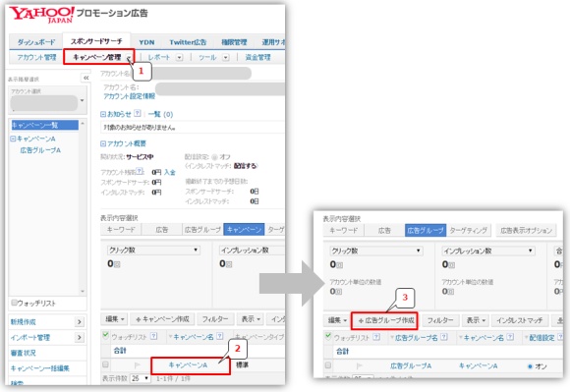The width and height of the screenshot is (570, 392).
Task: Open the 資金管理 menu item
Action: point(257,57)
